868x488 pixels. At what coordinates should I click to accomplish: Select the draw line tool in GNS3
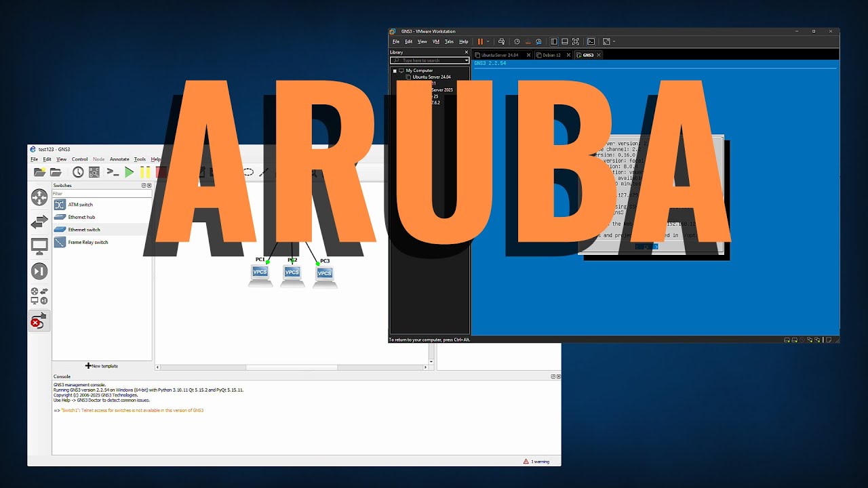(264, 172)
